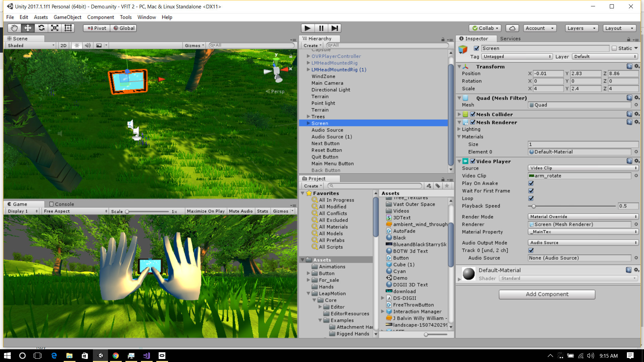Toggle scene lighting sun icon
The height and width of the screenshot is (362, 644).
77,46
